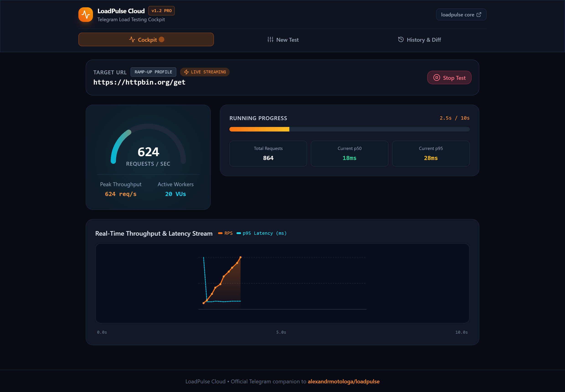Viewport: 565px width, 392px height.
Task: Click the LoadPulse Cloud title text
Action: [121, 11]
